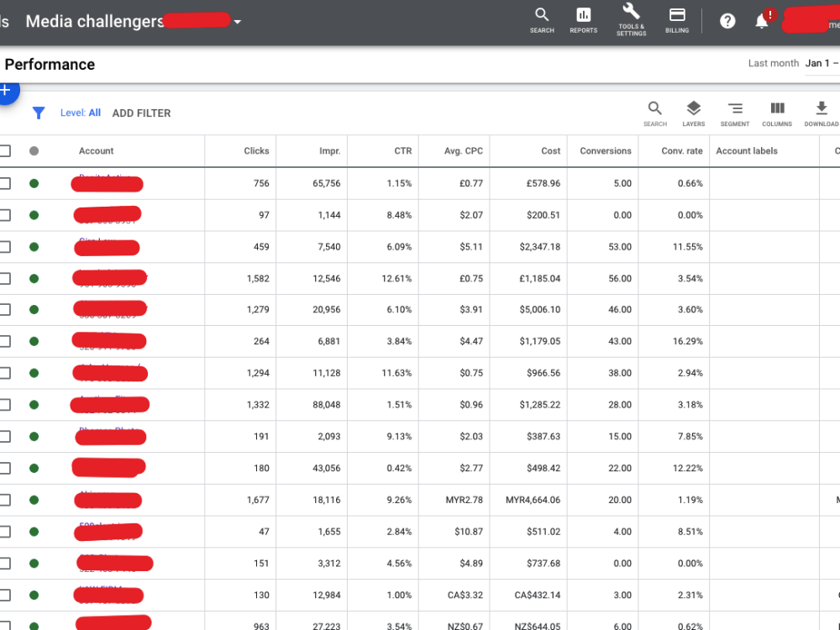Sort by the Cost column header

coord(550,151)
